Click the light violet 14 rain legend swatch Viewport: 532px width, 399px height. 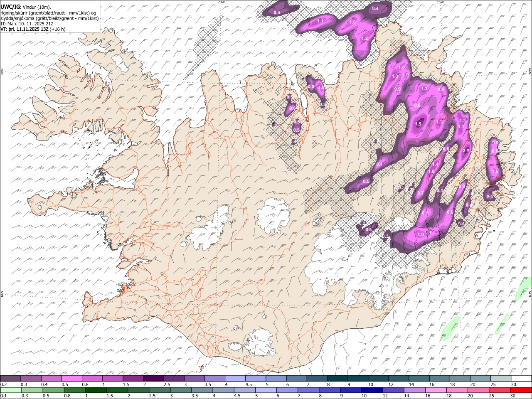click(414, 390)
